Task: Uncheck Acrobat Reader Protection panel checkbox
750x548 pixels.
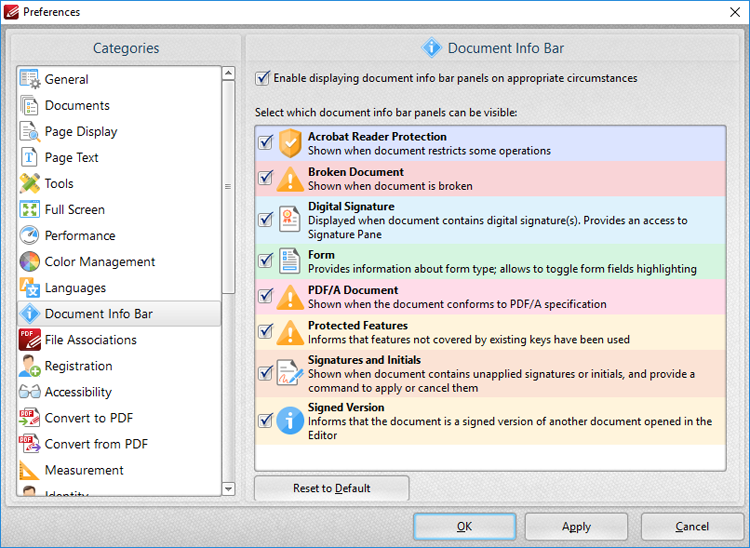Action: [x=265, y=142]
